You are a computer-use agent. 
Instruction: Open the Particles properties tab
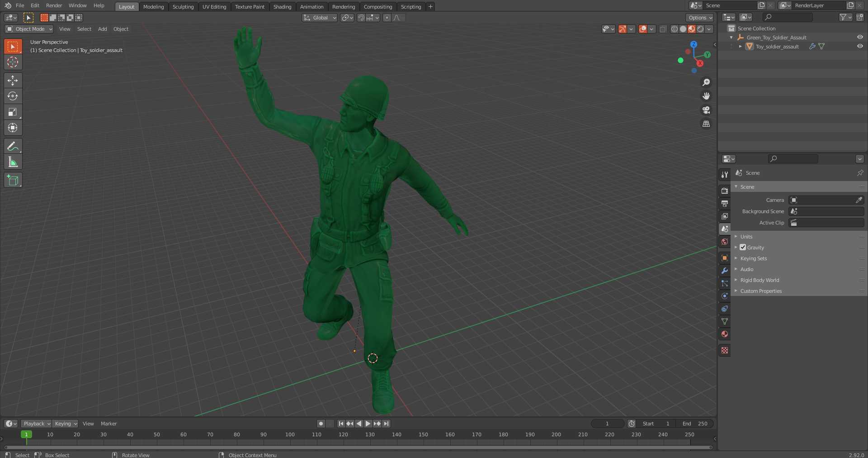(x=725, y=283)
